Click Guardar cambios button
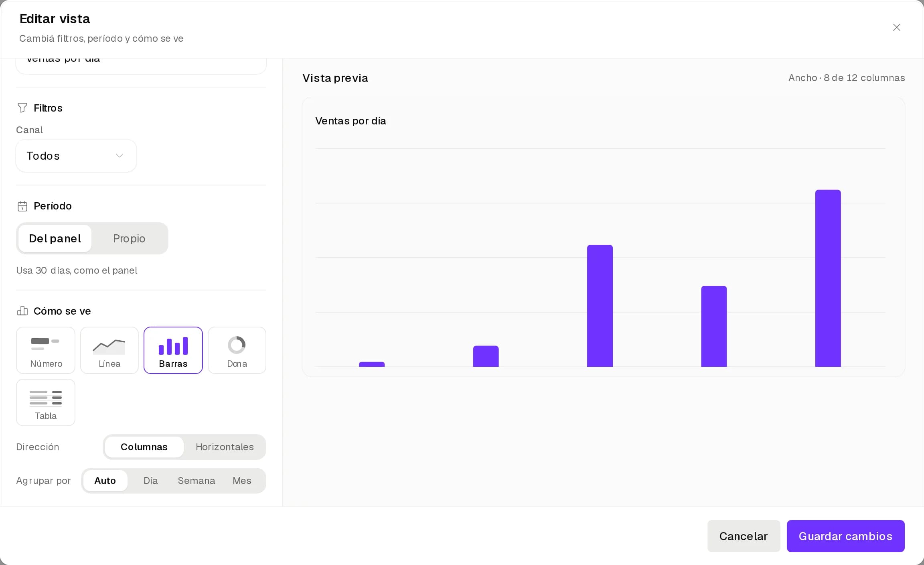Screen dimensions: 924x565 coord(845,536)
